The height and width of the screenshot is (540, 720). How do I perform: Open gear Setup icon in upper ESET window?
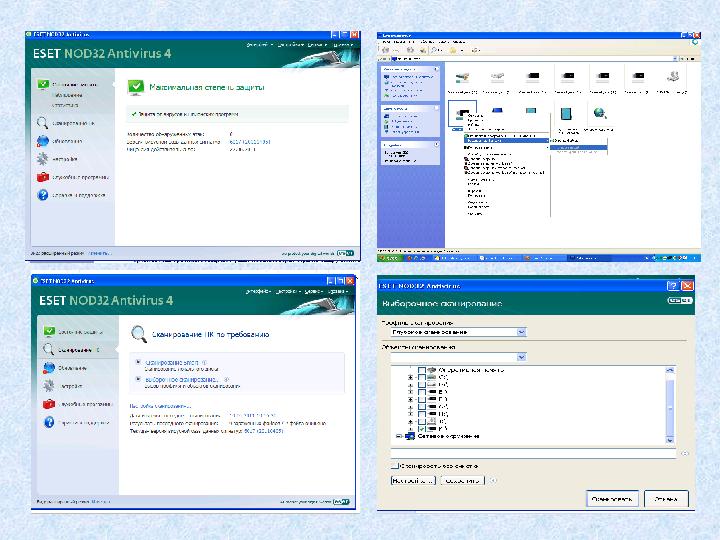42,159
